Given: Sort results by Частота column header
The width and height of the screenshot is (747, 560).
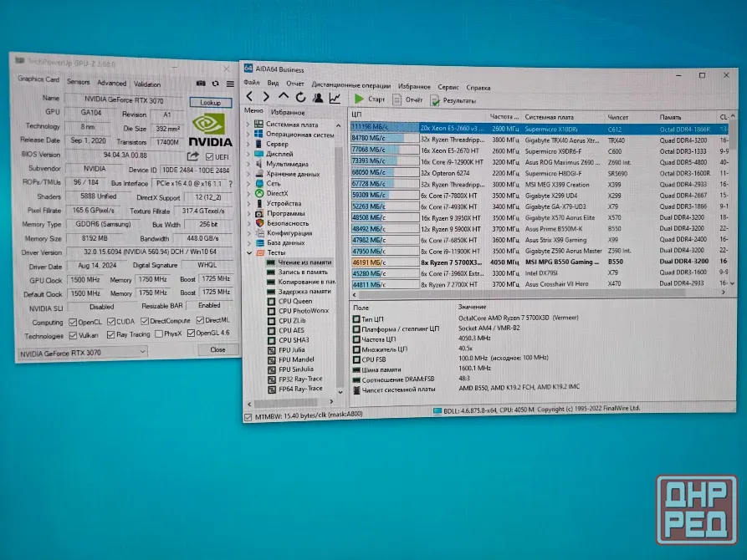Looking at the screenshot, I should (504, 116).
